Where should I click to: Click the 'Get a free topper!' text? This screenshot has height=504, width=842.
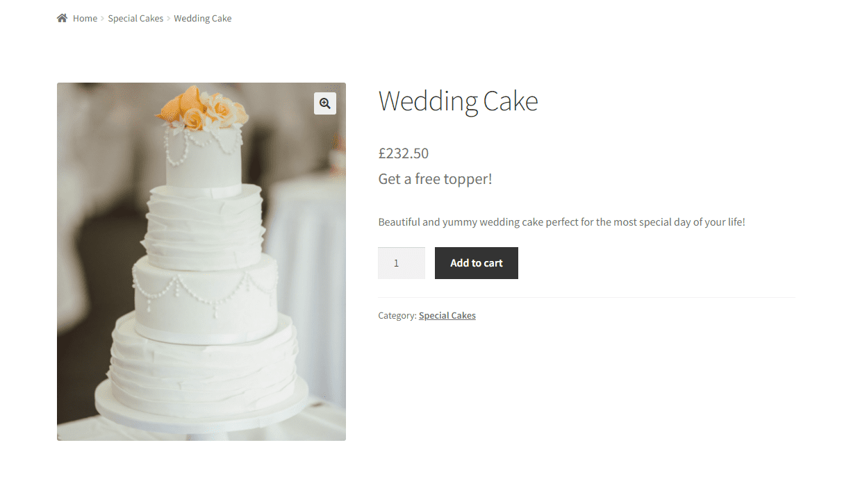click(x=435, y=179)
